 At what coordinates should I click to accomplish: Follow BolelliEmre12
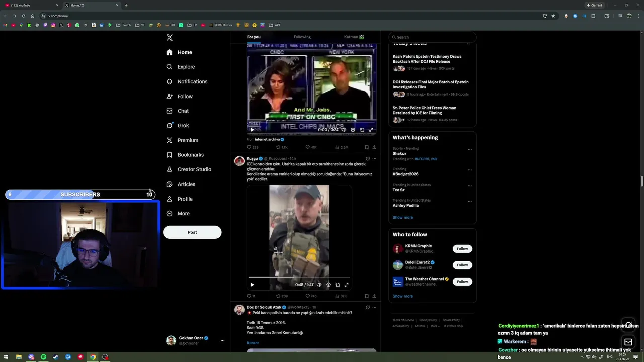[462, 265]
